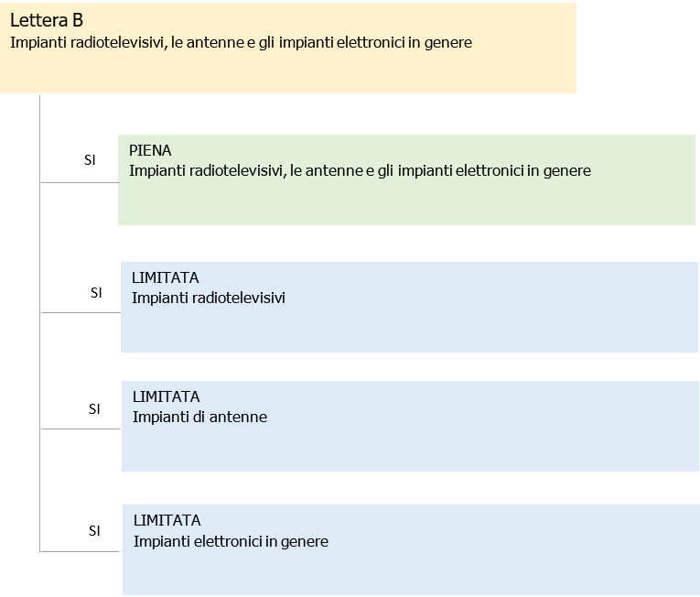
Task: Select the subtitle text in the orange header box
Action: coord(241,42)
